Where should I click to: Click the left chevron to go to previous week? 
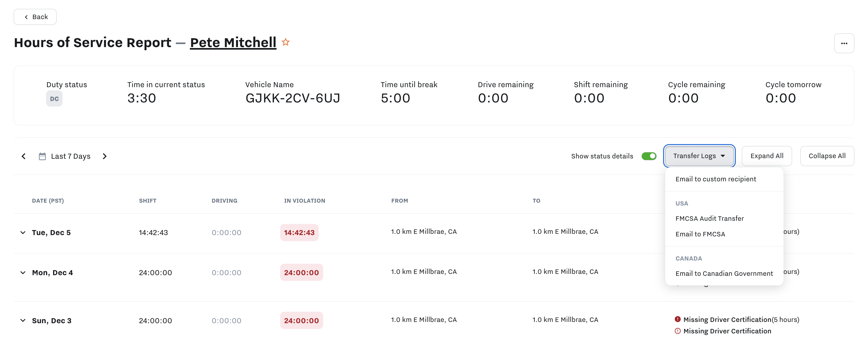pyautogui.click(x=23, y=156)
